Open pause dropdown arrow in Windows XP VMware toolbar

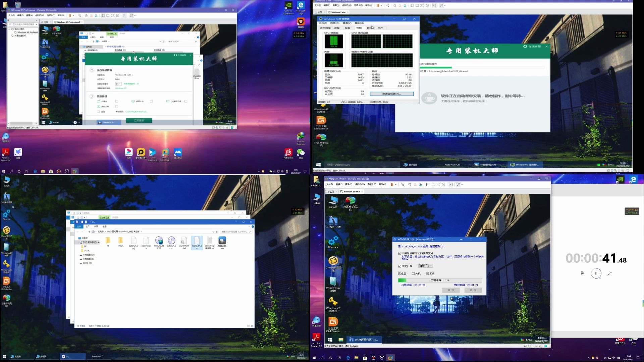(x=74, y=15)
